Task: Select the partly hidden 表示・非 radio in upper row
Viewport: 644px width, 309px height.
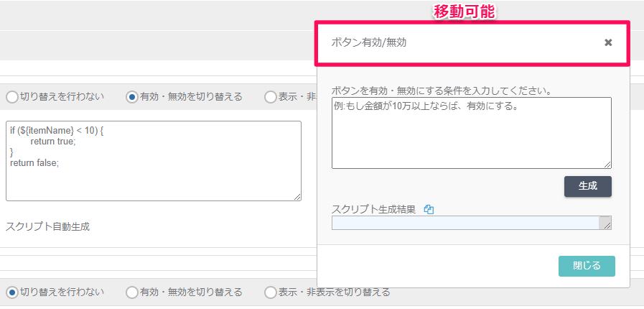Action: click(x=270, y=98)
